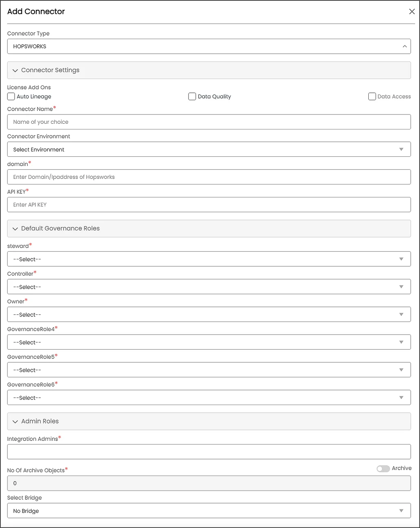This screenshot has width=420, height=528.
Task: Check the Data Quality add-on
Action: [x=192, y=96]
